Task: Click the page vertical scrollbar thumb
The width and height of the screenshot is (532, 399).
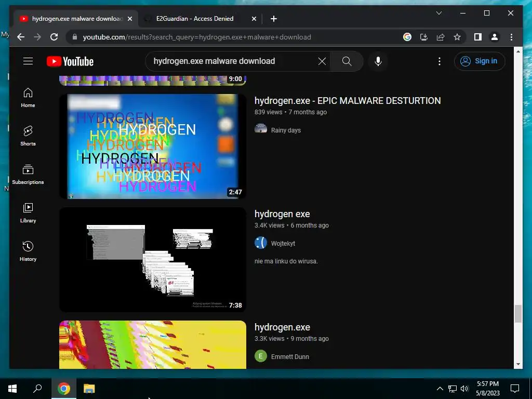Action: point(518,314)
